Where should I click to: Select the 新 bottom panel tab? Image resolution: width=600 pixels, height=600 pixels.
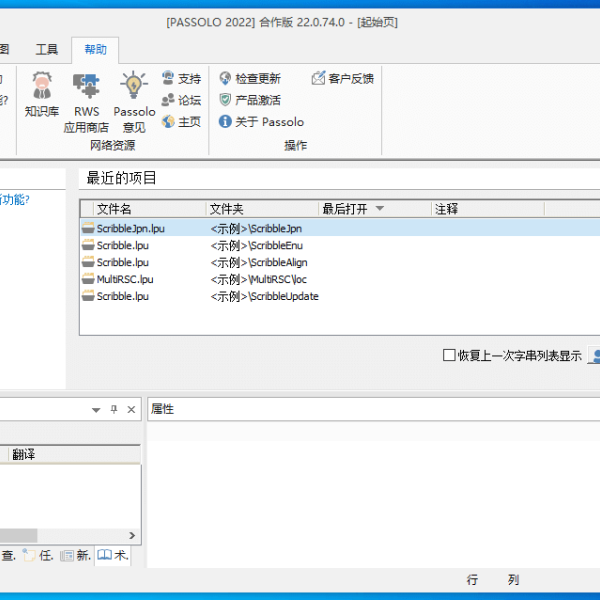click(x=76, y=555)
